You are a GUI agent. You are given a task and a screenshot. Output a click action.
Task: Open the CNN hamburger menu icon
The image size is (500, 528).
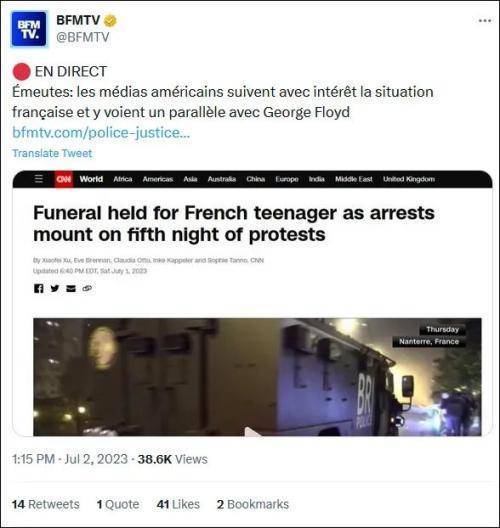[39, 179]
